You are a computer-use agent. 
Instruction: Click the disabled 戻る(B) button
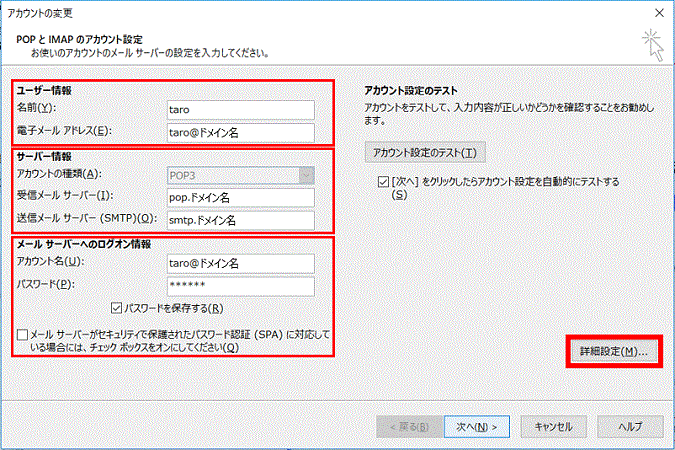[x=409, y=427]
